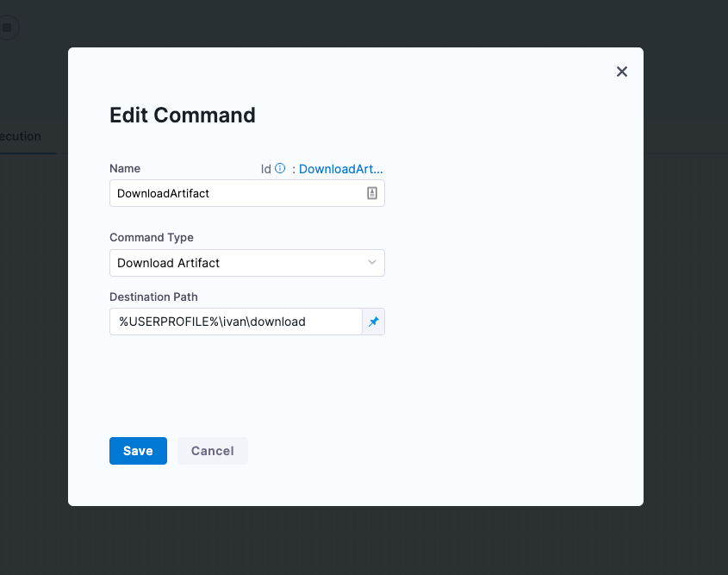Click the info icon next to Id
This screenshot has width=728, height=575.
(280, 169)
